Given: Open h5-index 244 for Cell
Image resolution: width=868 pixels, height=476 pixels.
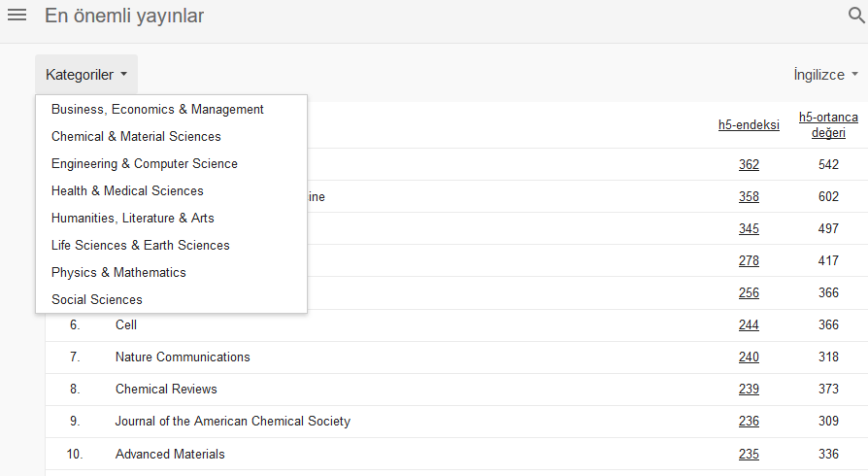Looking at the screenshot, I should click(749, 325).
